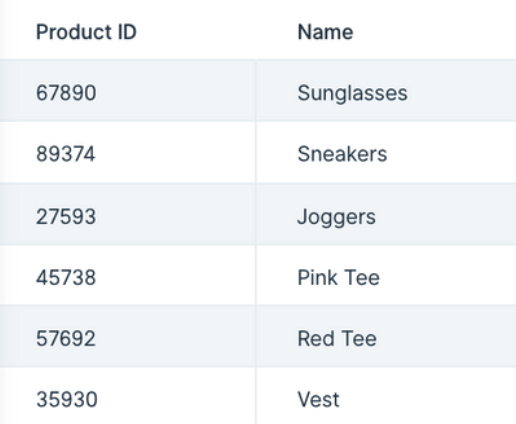516x424 pixels.
Task: Click the number 35930 in last row
Action: coord(67,399)
